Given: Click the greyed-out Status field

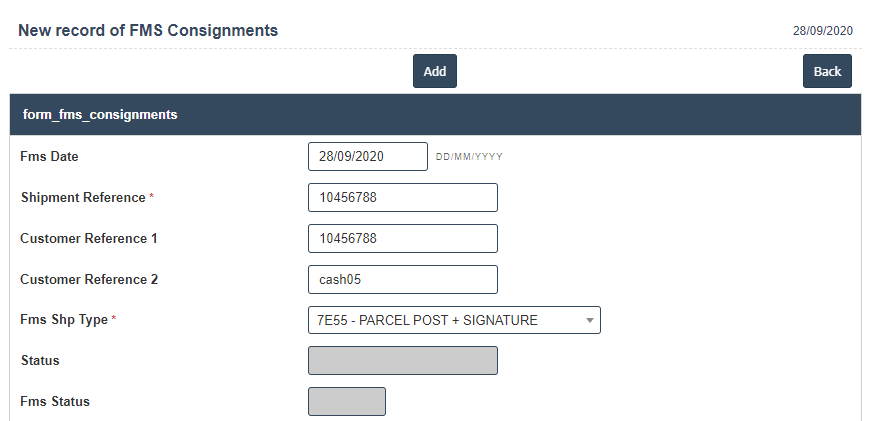Looking at the screenshot, I should pyautogui.click(x=402, y=361).
